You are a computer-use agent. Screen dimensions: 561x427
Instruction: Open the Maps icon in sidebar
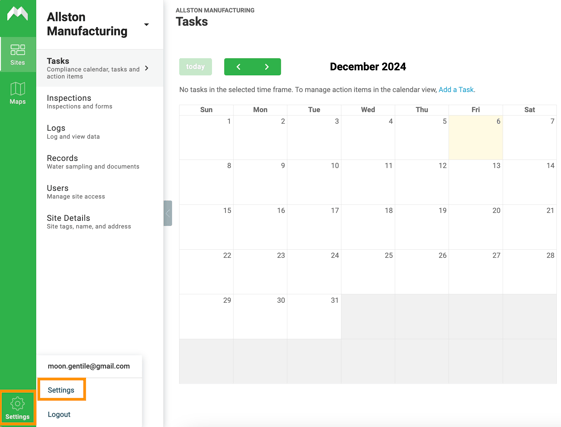coord(18,93)
